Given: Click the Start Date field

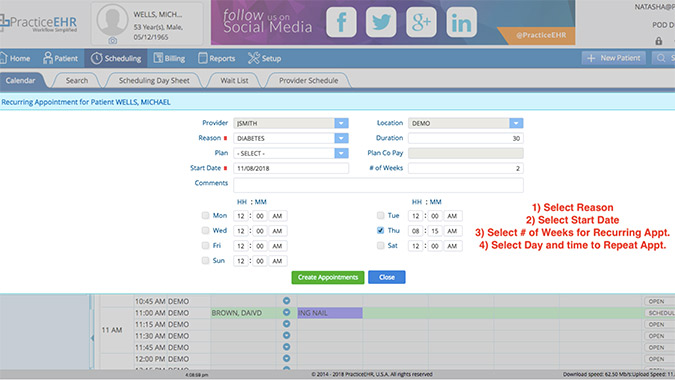Looking at the screenshot, I should point(291,168).
